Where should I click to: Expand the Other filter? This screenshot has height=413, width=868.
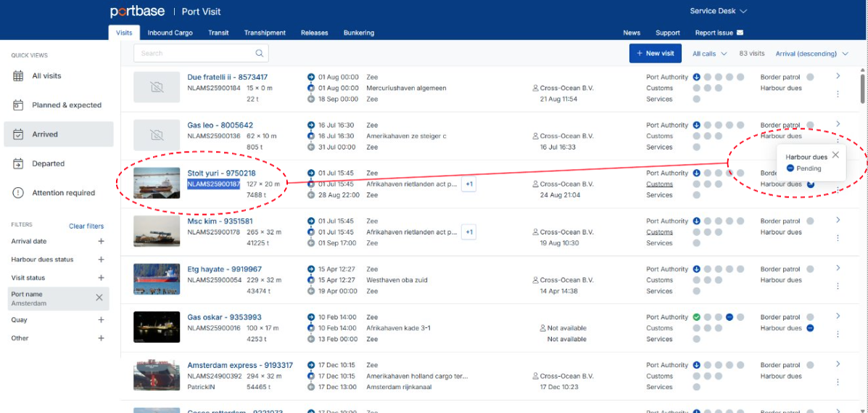coord(101,338)
